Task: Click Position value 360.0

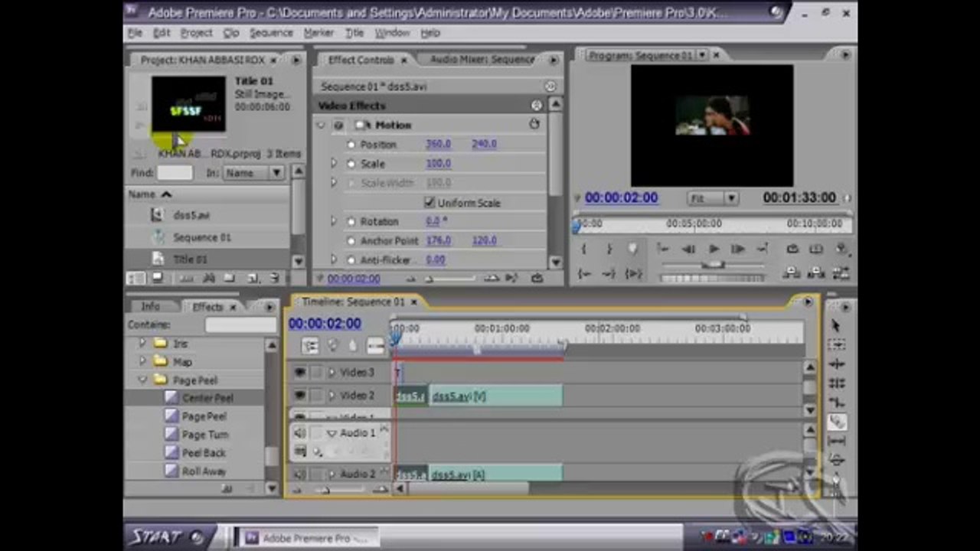Action: tap(438, 144)
